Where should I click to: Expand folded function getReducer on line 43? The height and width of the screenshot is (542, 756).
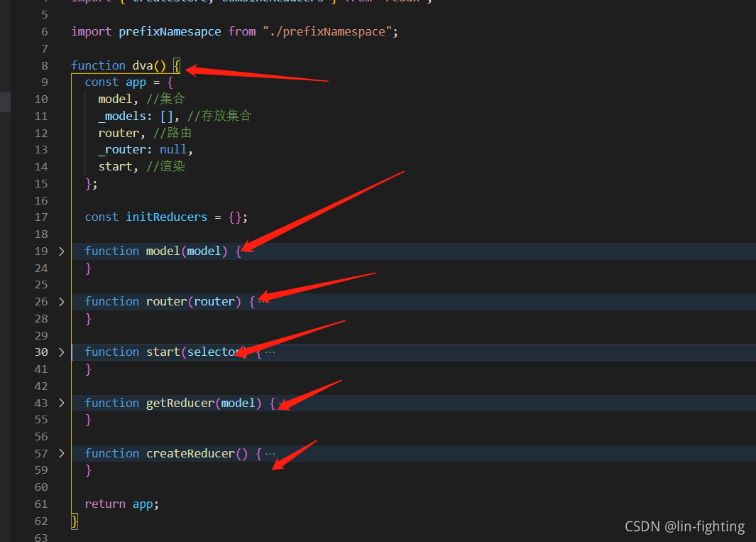61,403
